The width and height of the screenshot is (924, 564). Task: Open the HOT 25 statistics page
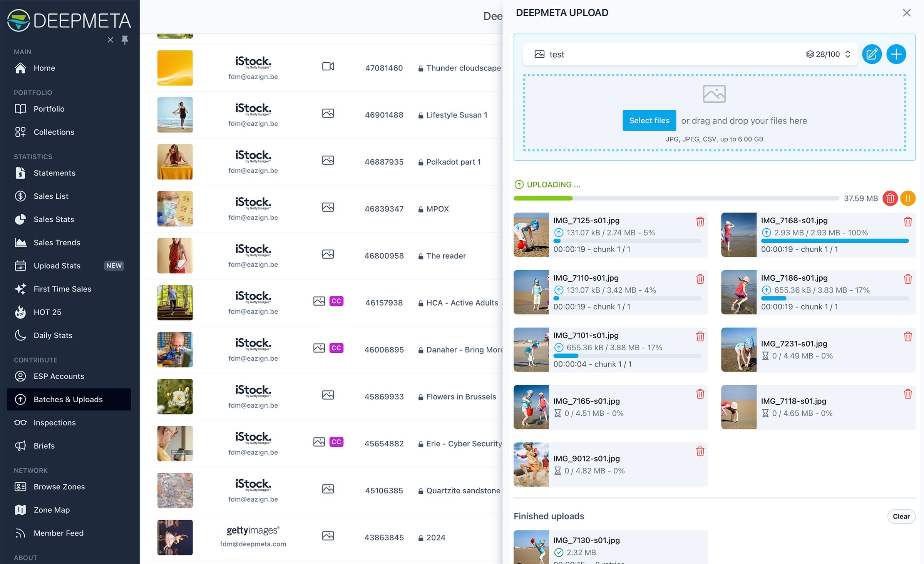click(x=47, y=312)
